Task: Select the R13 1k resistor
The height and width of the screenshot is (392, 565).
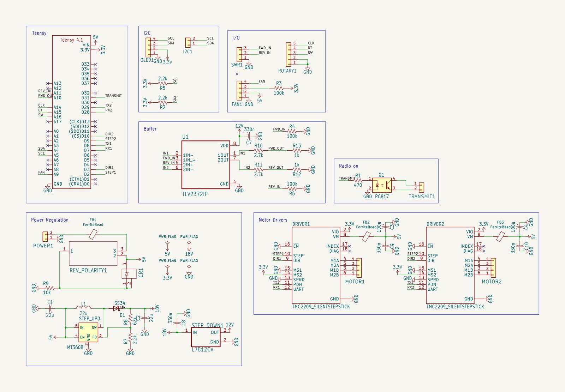Action: (297, 150)
